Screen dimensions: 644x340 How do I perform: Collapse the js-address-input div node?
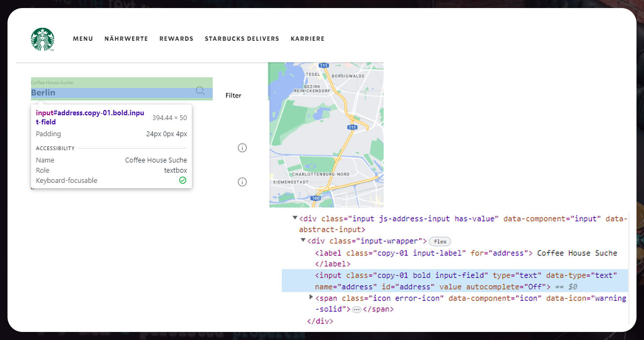(295, 218)
